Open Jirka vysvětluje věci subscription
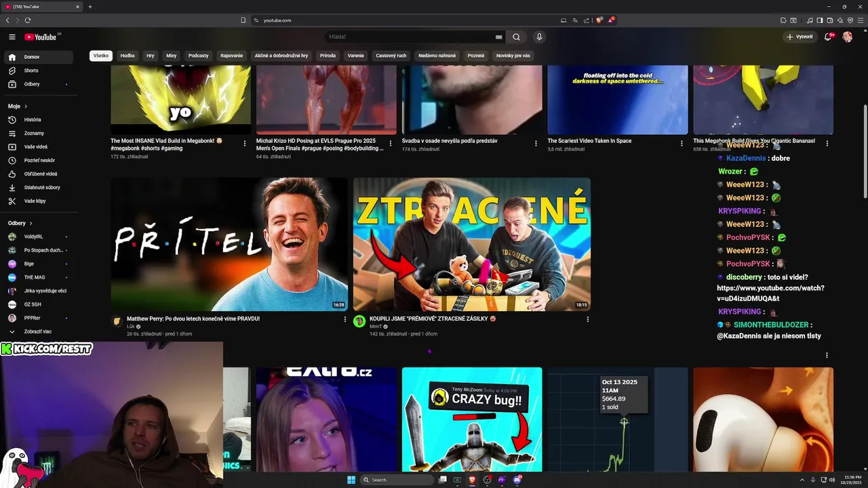The image size is (868, 488). coord(38,291)
